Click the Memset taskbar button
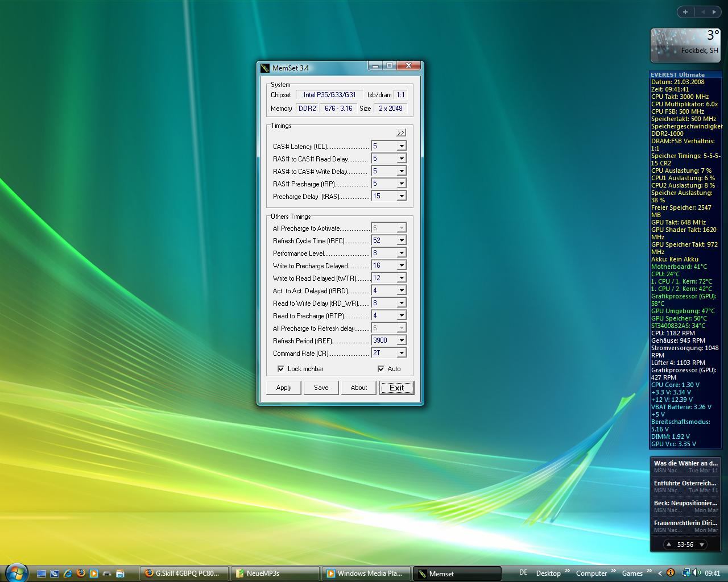The image size is (728, 582). click(x=457, y=573)
